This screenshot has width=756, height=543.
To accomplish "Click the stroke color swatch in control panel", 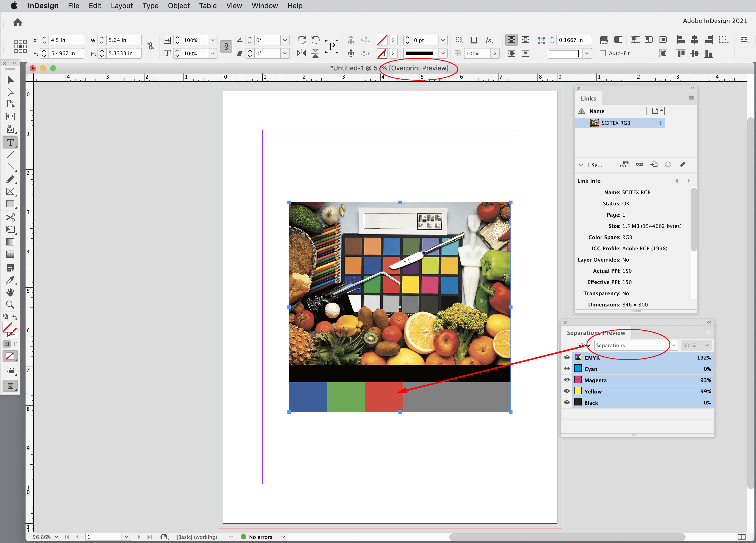I will [382, 53].
